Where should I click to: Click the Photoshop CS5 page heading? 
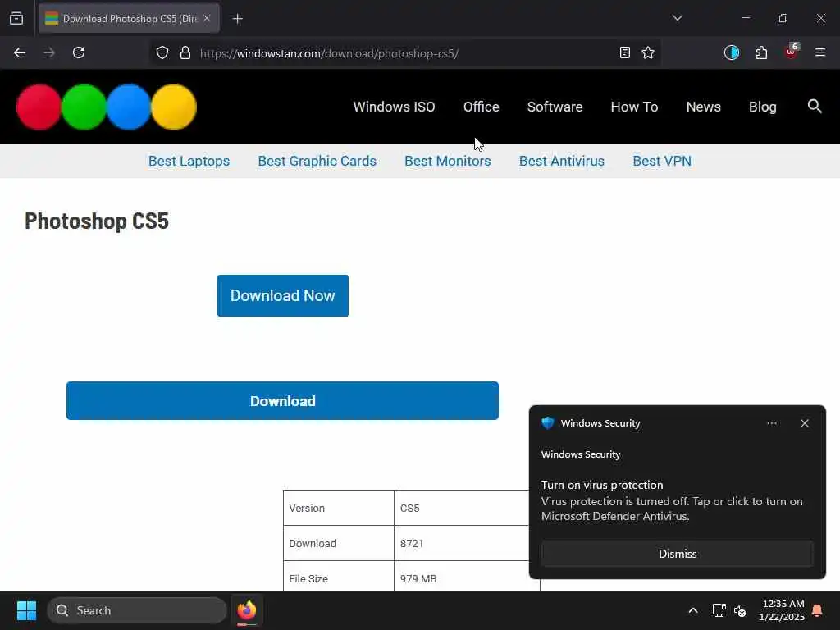(97, 221)
